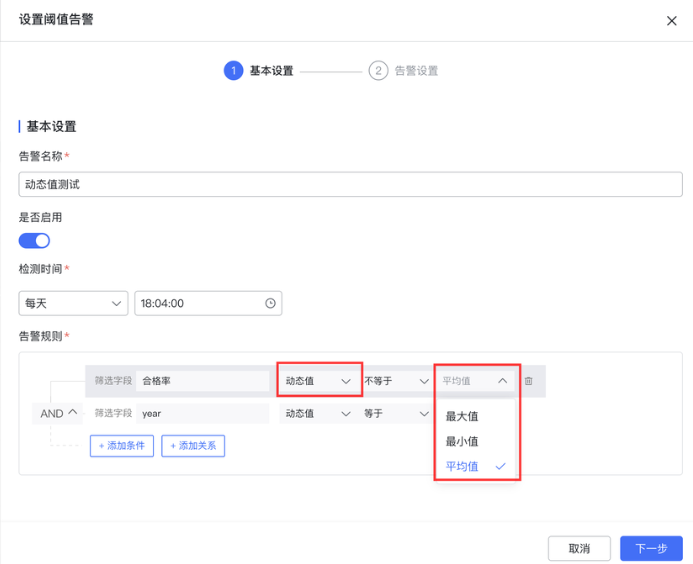Click the 18:04:00 time input
Viewport: 693px width, 564px height.
pyautogui.click(x=208, y=303)
